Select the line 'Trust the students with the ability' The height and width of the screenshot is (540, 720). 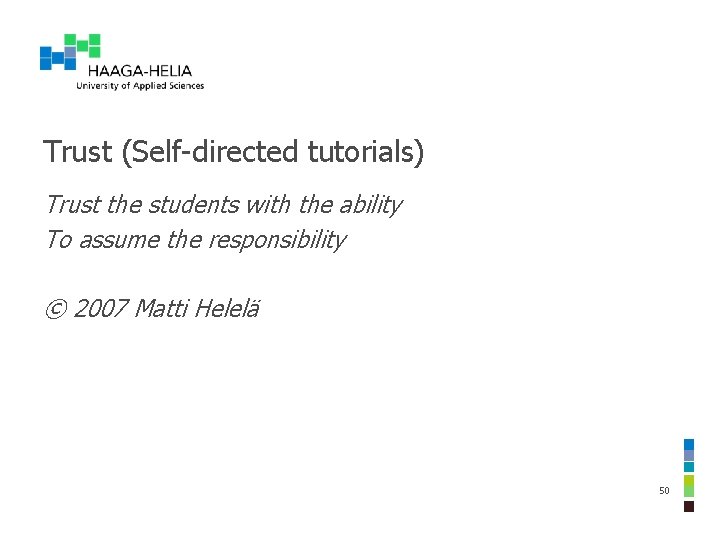[224, 205]
